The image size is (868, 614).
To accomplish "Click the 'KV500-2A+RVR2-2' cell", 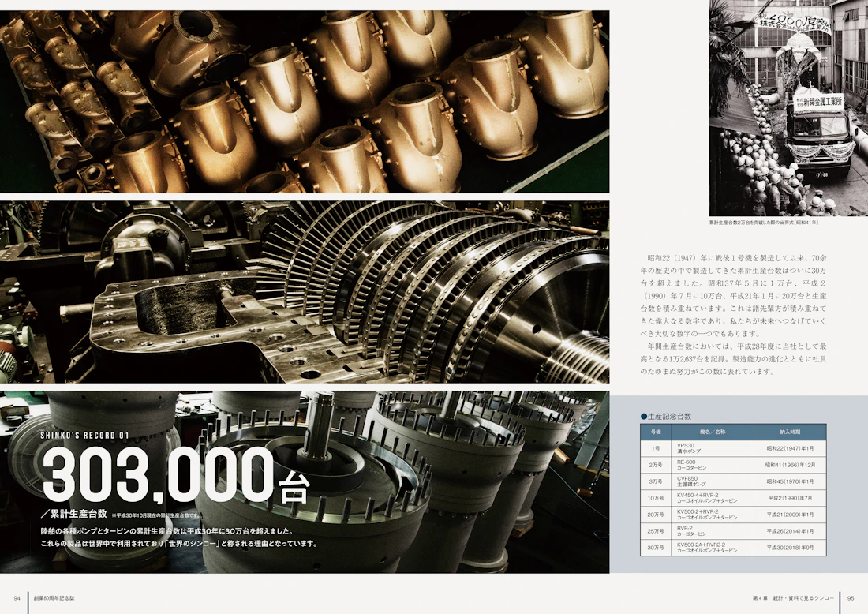I will [x=713, y=548].
